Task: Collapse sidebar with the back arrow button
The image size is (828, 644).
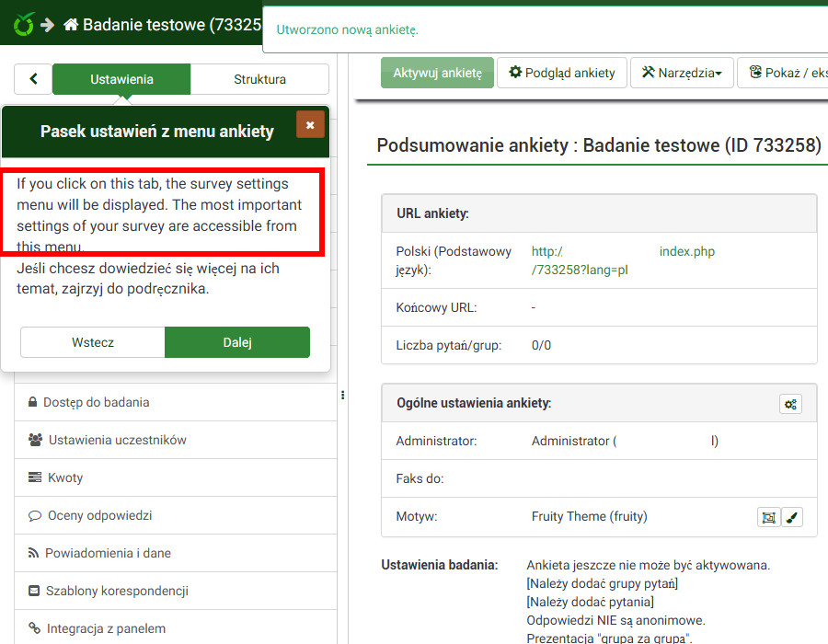Action: 34,79
